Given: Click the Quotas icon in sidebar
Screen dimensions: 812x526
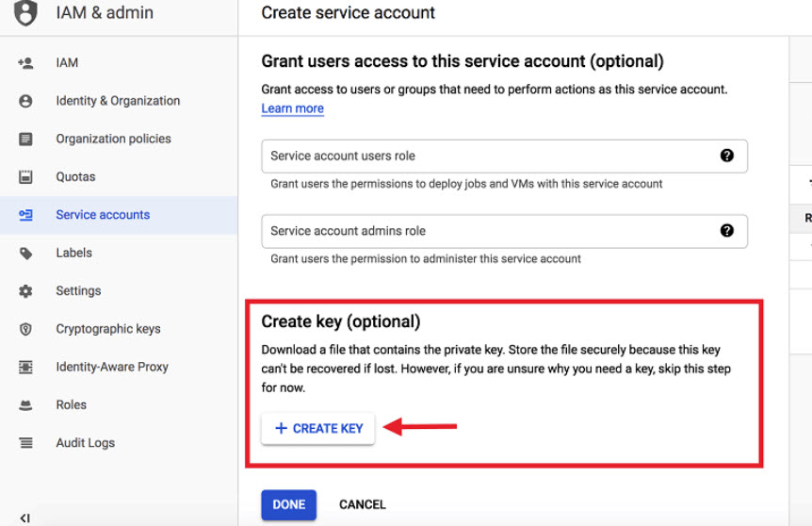Looking at the screenshot, I should tap(25, 177).
